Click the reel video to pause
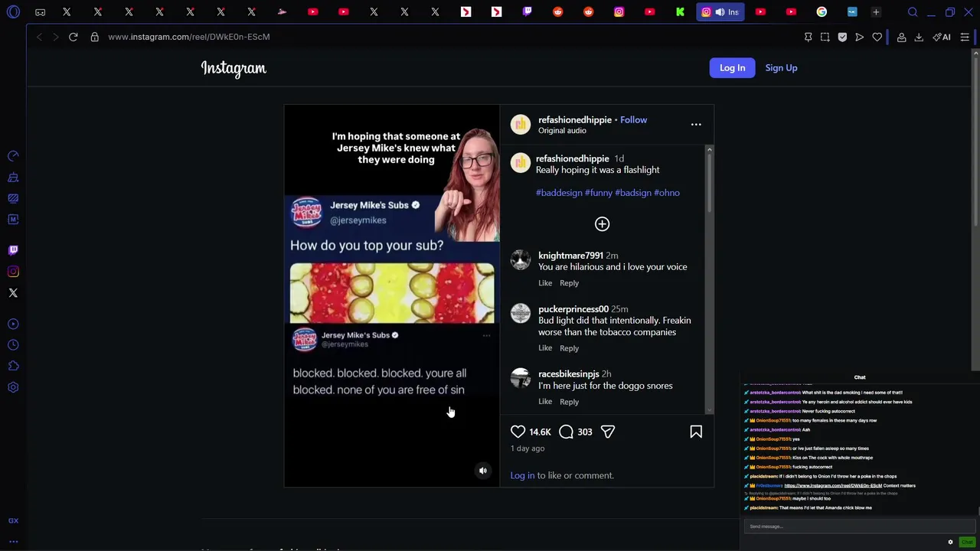The image size is (980, 551). (x=392, y=296)
